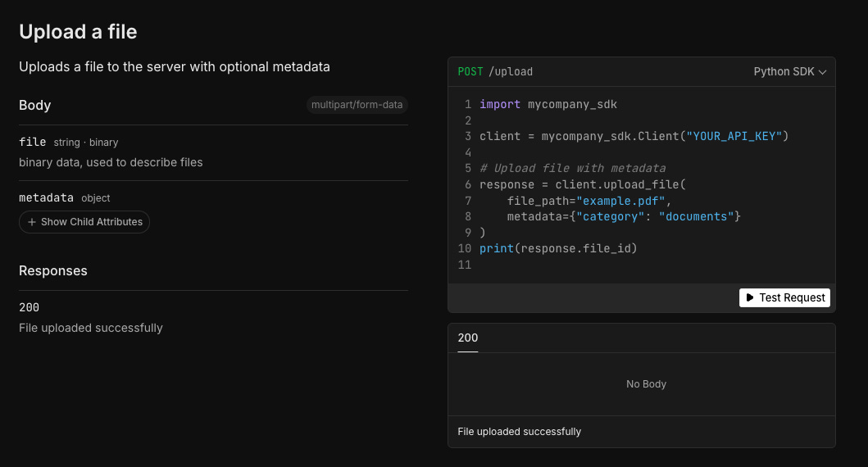This screenshot has height=467, width=868.
Task: Click the No Body response area
Action: (646, 384)
